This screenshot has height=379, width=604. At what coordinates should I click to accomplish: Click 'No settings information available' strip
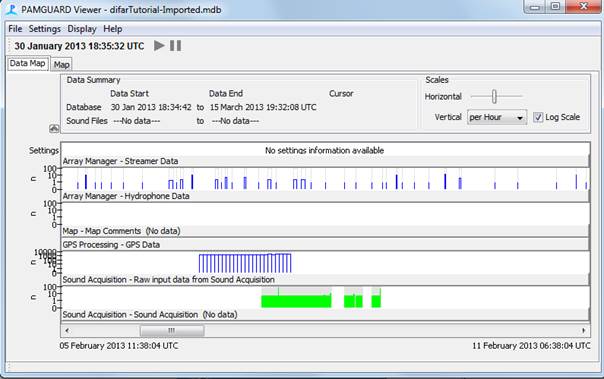click(x=324, y=150)
